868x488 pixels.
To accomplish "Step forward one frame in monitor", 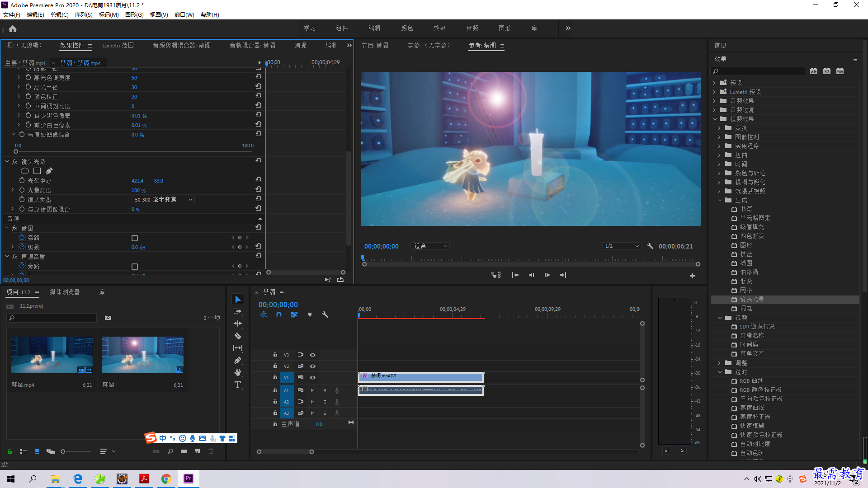I will [x=547, y=275].
